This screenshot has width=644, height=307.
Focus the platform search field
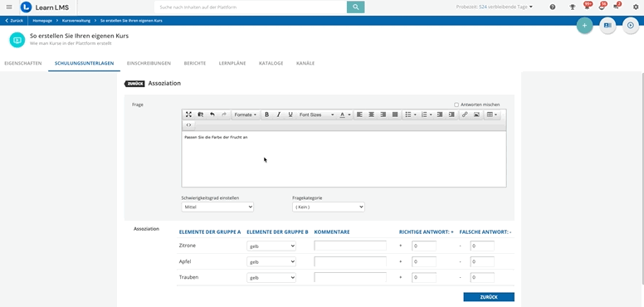click(x=251, y=7)
